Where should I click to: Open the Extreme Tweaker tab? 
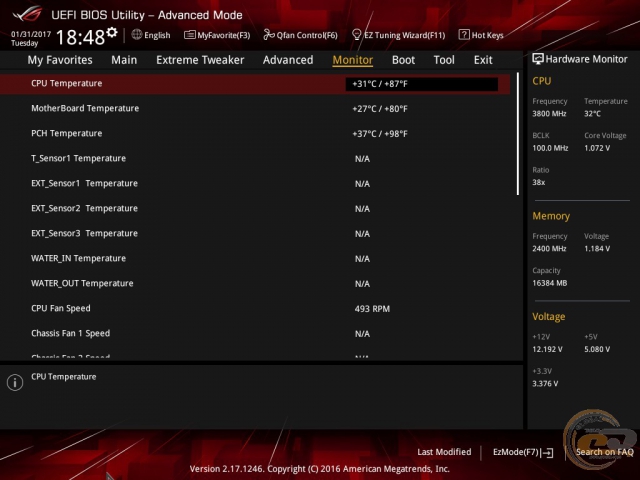click(x=200, y=60)
